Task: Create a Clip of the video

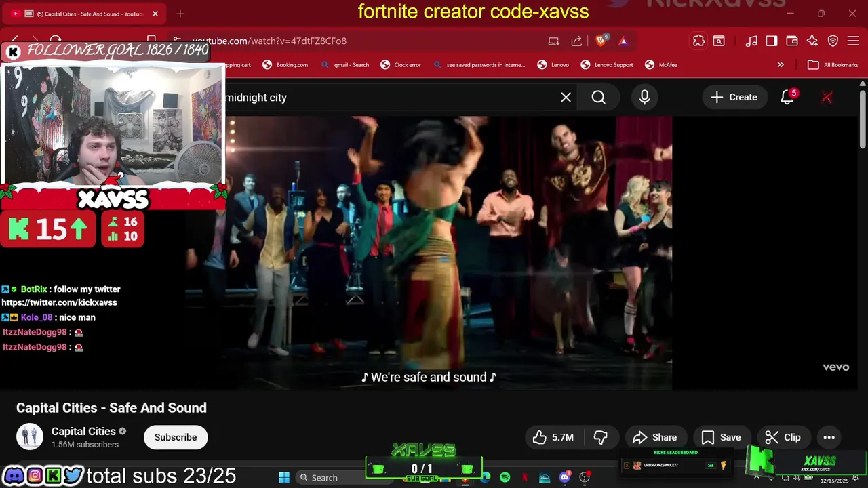Action: coord(783,437)
